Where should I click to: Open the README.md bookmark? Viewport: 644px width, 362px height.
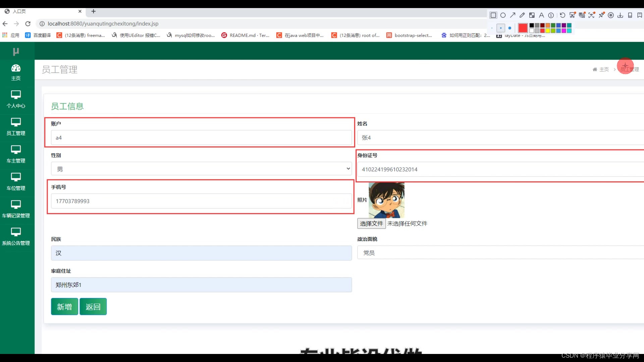tap(246, 35)
